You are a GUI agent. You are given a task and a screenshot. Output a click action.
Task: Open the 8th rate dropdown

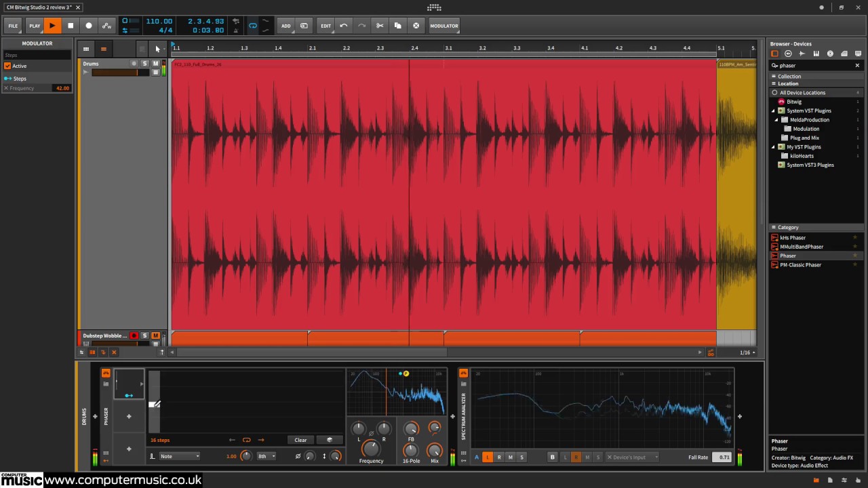[x=267, y=456]
